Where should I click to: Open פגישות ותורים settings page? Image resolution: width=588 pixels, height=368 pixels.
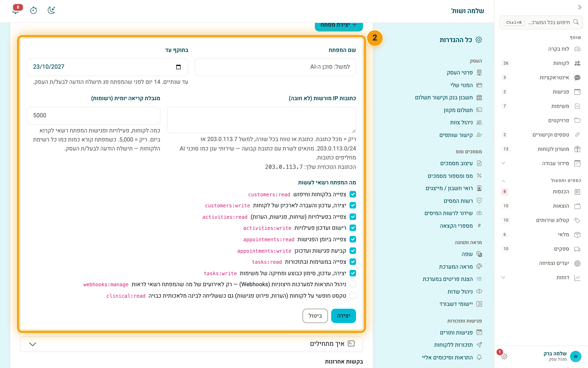pyautogui.click(x=461, y=332)
